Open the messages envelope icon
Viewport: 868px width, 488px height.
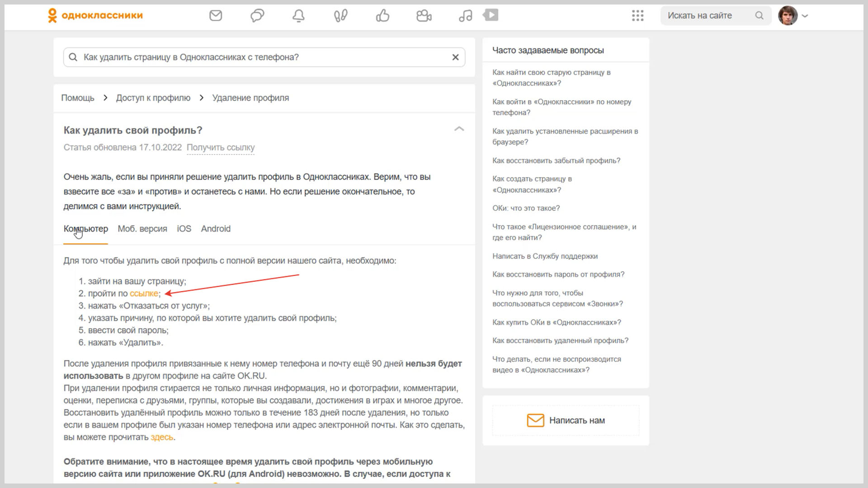coord(216,16)
